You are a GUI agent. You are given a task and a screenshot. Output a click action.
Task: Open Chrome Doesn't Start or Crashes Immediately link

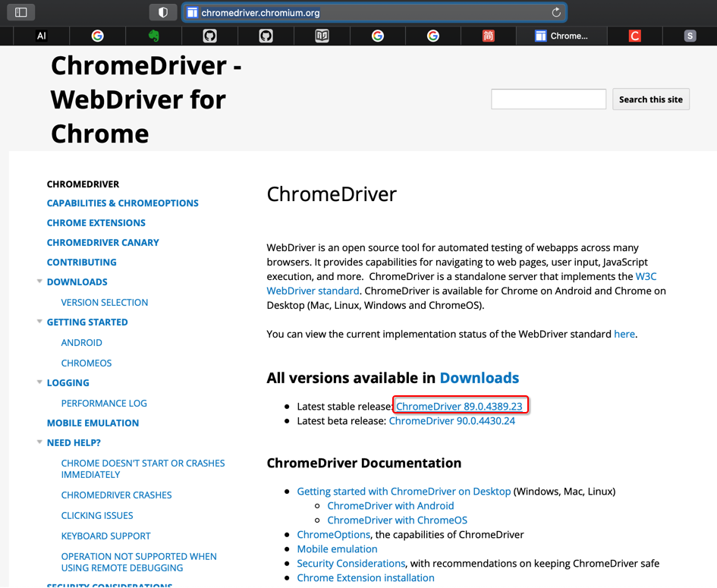coord(143,469)
